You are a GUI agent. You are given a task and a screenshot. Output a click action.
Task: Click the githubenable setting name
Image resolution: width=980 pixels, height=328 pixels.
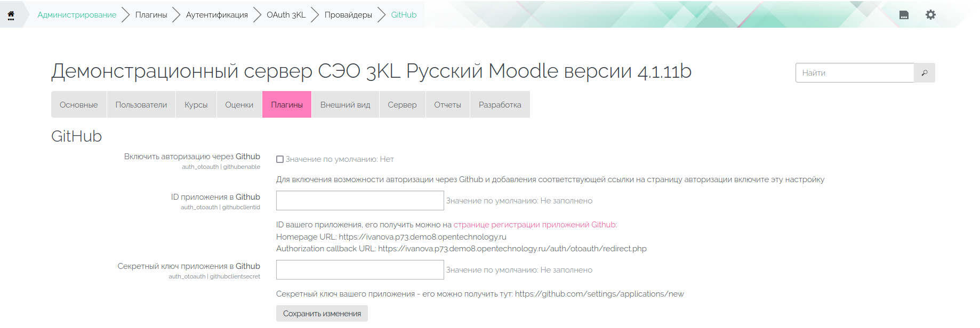click(x=242, y=167)
